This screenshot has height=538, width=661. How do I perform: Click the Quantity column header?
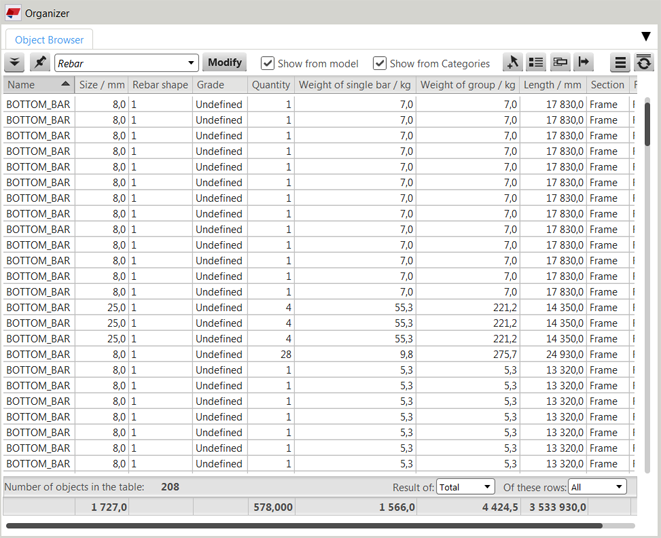pyautogui.click(x=270, y=85)
